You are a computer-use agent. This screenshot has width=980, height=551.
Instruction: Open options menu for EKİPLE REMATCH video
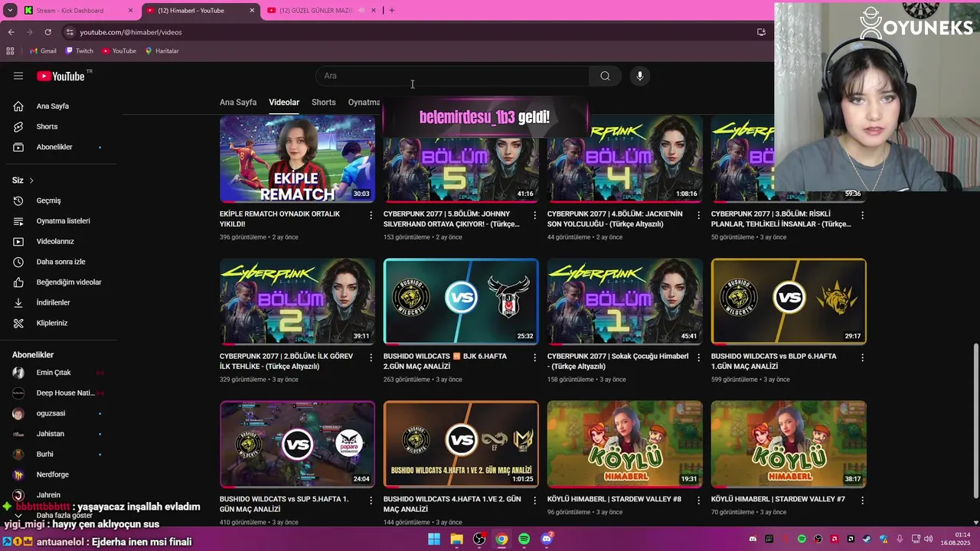[371, 215]
